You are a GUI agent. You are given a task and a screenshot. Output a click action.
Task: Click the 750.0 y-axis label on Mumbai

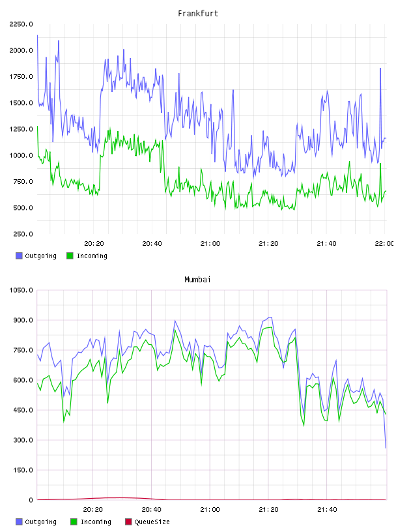tap(23, 350)
